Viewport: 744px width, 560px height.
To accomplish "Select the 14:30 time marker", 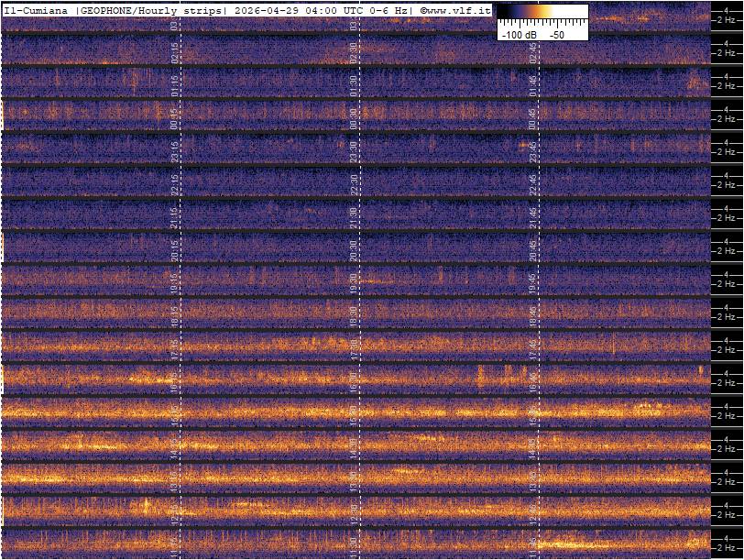I will point(354,446).
